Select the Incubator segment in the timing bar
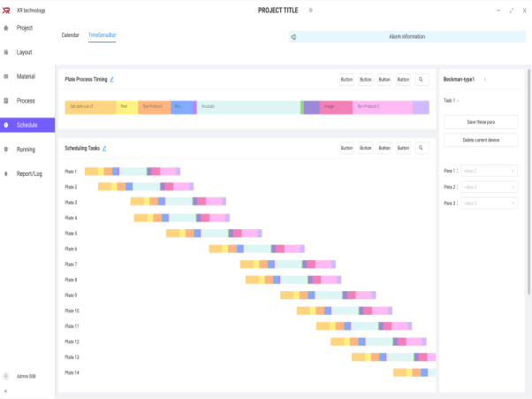The width and height of the screenshot is (532, 399). pos(247,107)
